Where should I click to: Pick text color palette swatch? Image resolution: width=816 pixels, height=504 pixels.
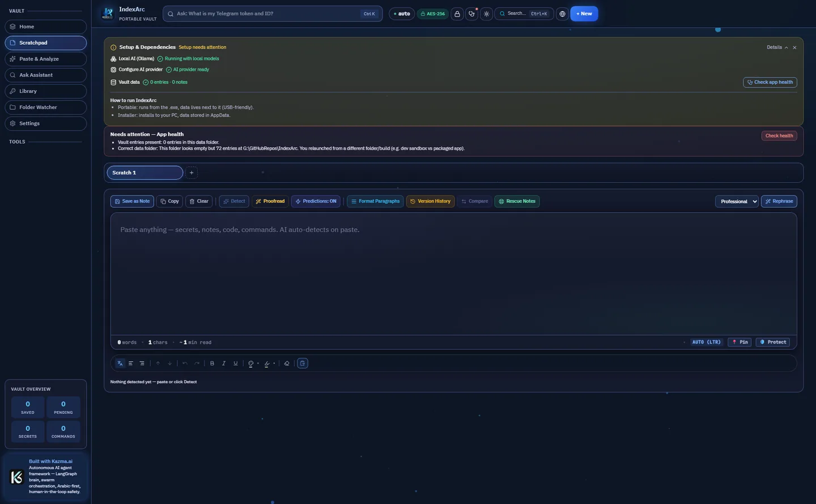[251, 364]
